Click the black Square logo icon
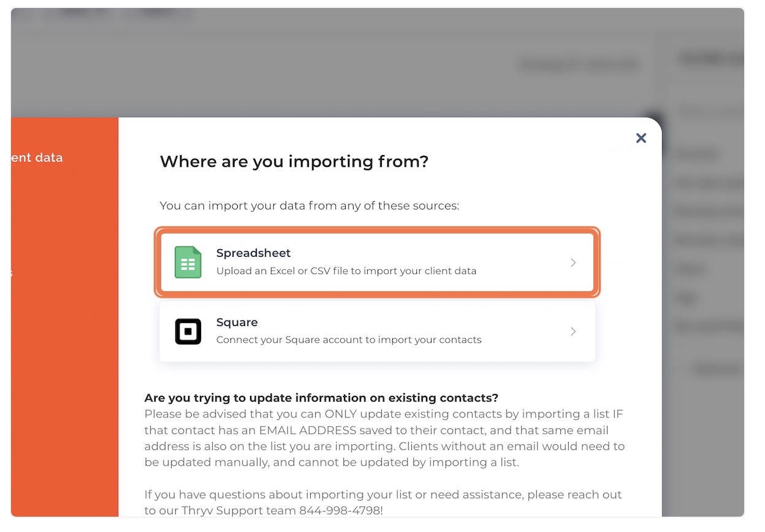 coord(188,332)
